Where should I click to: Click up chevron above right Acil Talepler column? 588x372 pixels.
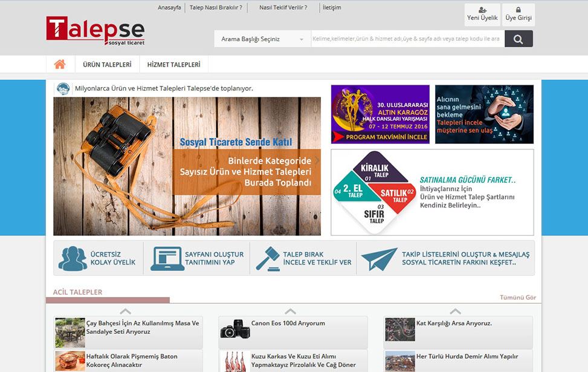coord(455,311)
